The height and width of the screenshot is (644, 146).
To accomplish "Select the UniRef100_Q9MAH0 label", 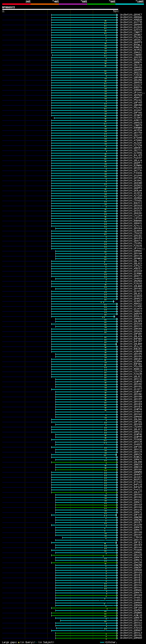I will [x=131, y=90].
